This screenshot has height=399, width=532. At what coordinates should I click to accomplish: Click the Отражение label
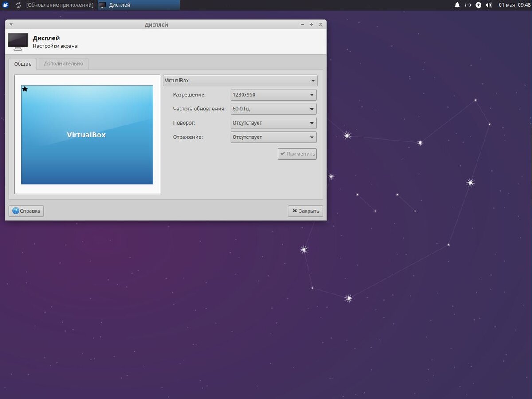click(x=188, y=137)
